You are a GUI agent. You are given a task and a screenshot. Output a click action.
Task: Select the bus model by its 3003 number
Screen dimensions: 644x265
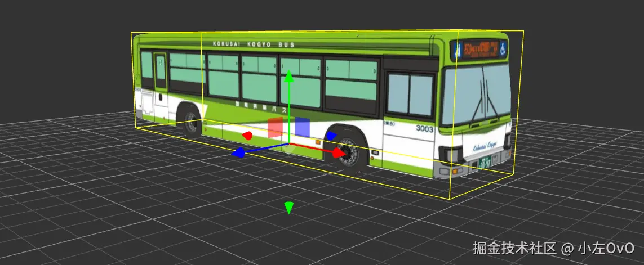(424, 129)
